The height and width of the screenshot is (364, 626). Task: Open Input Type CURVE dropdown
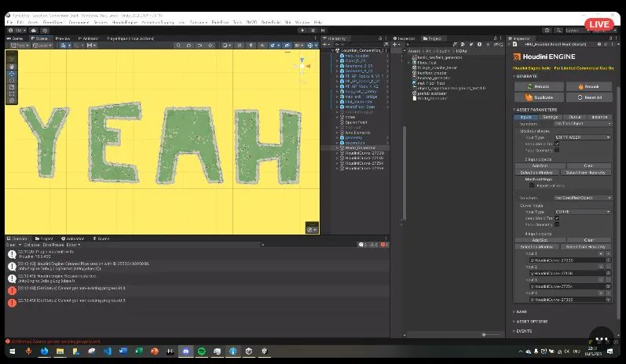click(x=583, y=212)
